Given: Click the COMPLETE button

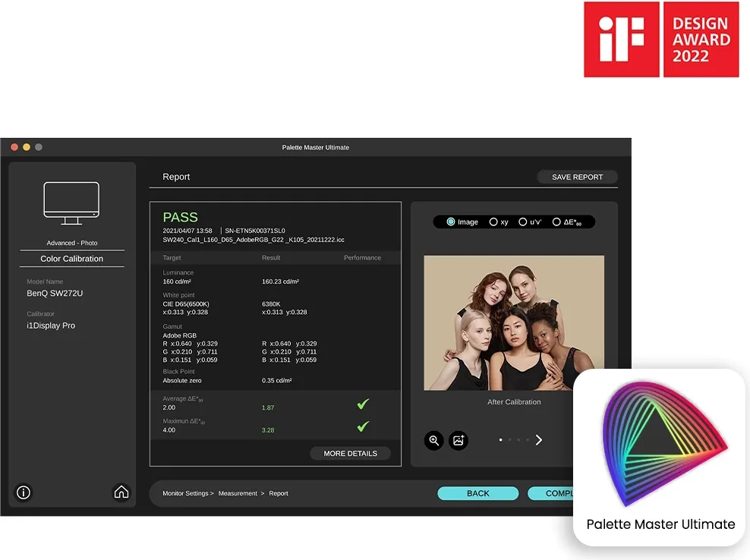Looking at the screenshot, I should [x=550, y=493].
